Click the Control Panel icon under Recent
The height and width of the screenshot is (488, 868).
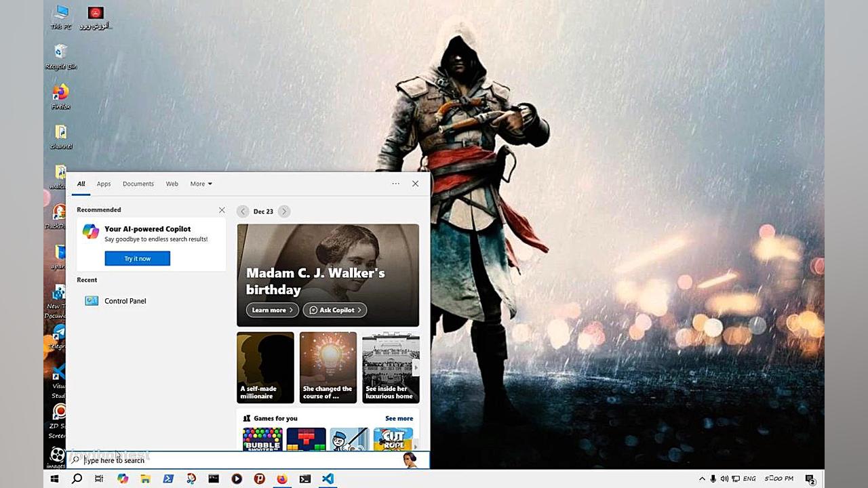(92, 301)
